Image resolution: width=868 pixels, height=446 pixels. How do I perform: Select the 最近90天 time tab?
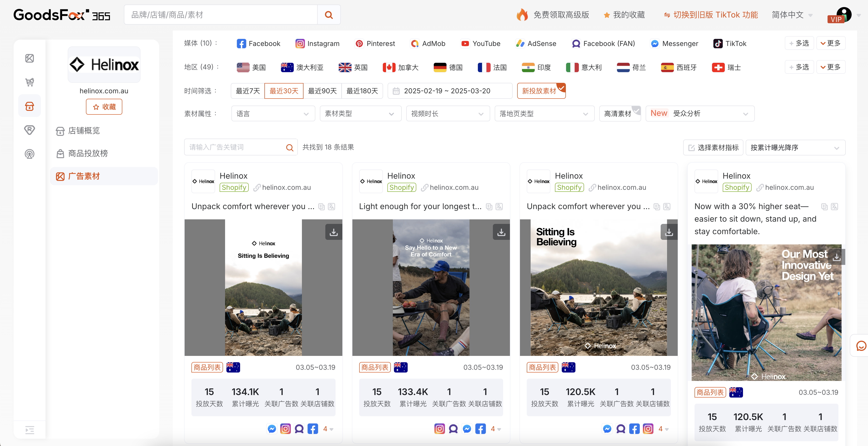[322, 91]
